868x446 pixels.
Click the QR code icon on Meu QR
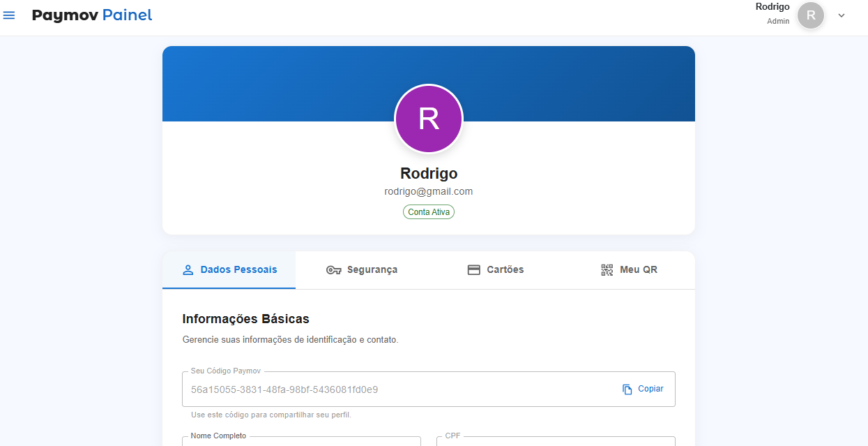[x=607, y=270]
